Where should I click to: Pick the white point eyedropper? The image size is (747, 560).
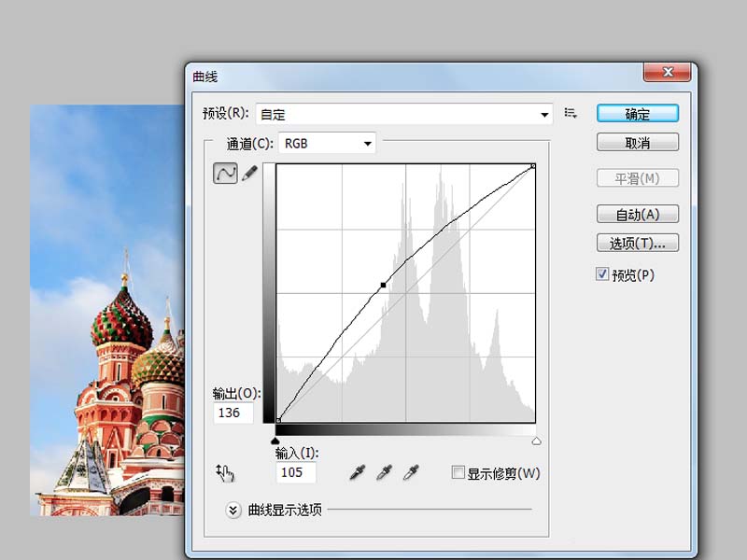[x=411, y=473]
